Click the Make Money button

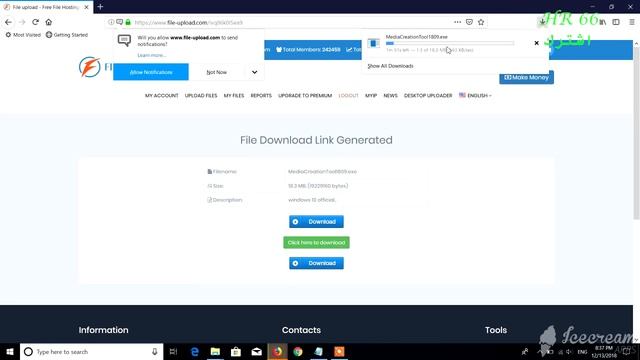coord(526,77)
